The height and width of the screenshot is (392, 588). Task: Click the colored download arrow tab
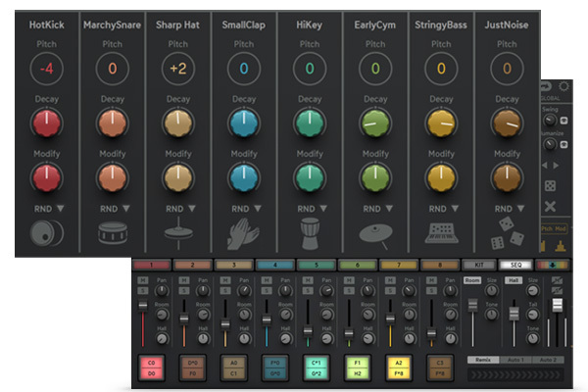point(552,266)
